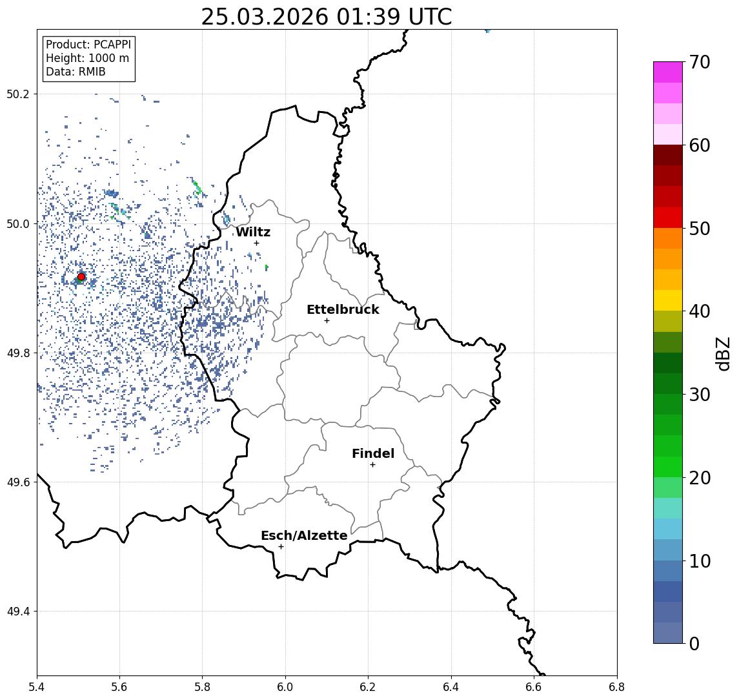
Task: Click the Ettelbruck label
Action: [343, 309]
